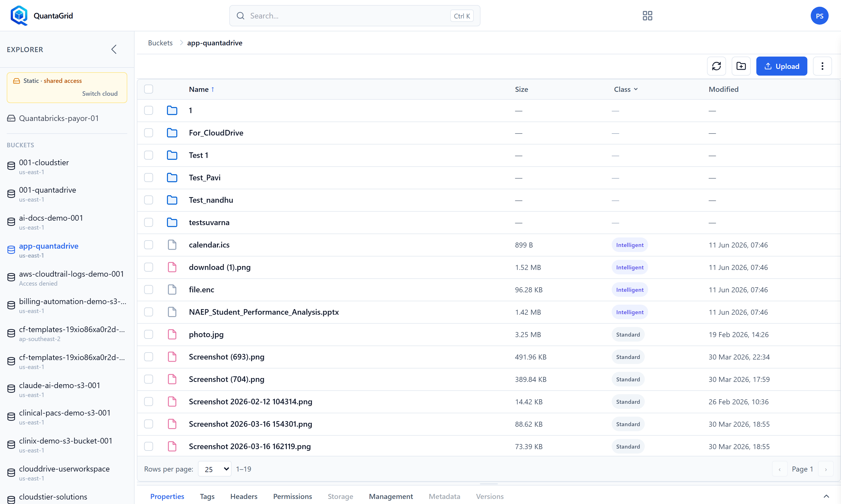
Task: Expand the bottom properties panel chevron
Action: 826,496
